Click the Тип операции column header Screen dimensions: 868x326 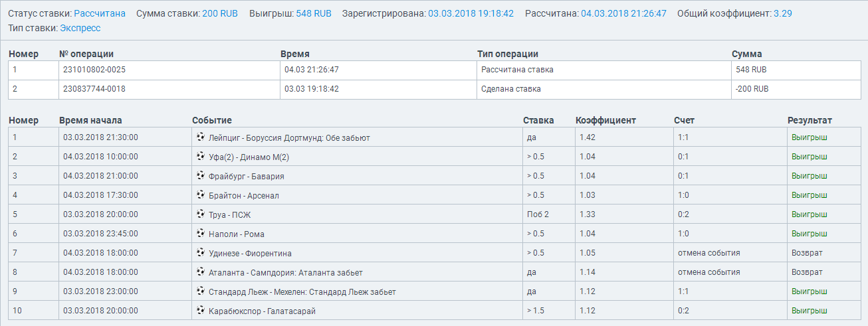point(507,54)
